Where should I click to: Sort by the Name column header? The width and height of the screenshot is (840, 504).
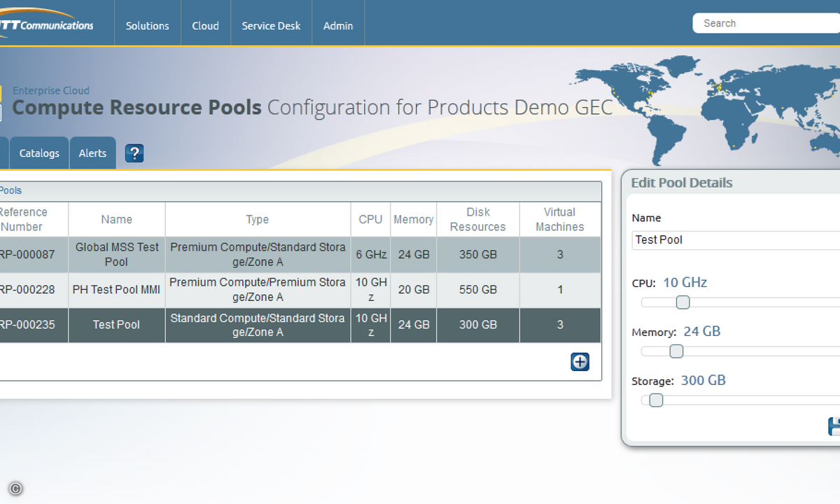[116, 220]
